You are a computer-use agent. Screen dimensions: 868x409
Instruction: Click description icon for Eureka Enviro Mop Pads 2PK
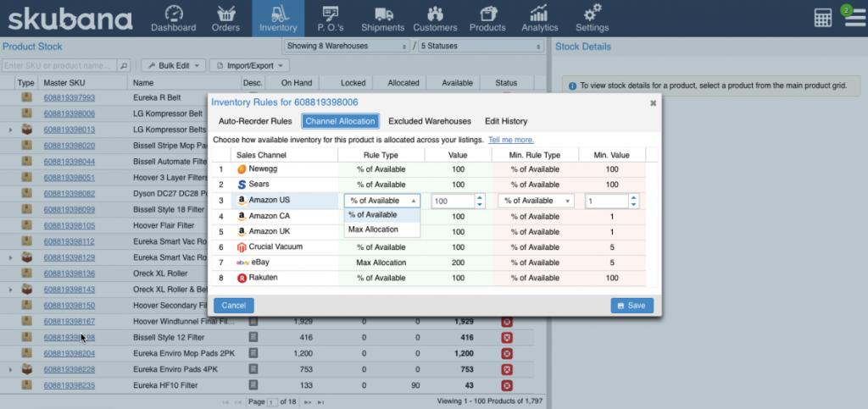coord(253,352)
